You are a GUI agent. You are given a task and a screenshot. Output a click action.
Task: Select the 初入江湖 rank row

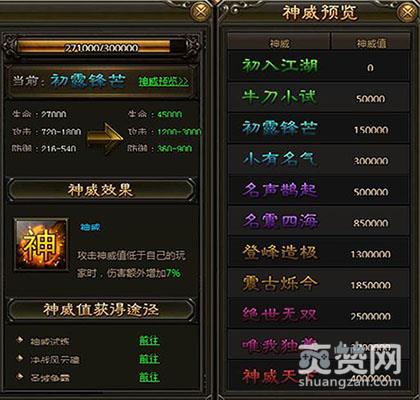point(319,66)
